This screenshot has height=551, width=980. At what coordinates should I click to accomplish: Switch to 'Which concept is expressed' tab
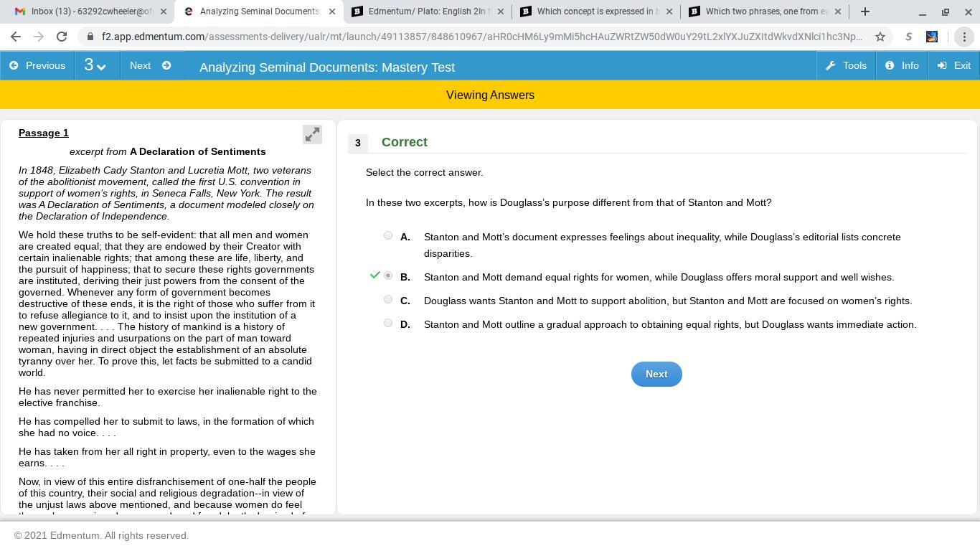tap(596, 11)
